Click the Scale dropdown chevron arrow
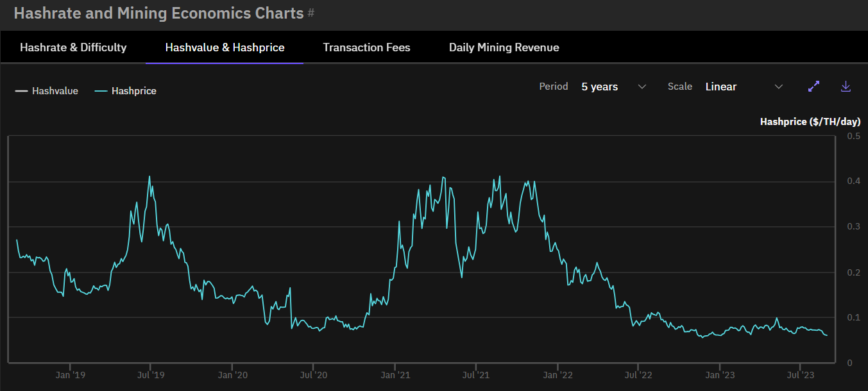This screenshot has height=391, width=868. (x=779, y=87)
